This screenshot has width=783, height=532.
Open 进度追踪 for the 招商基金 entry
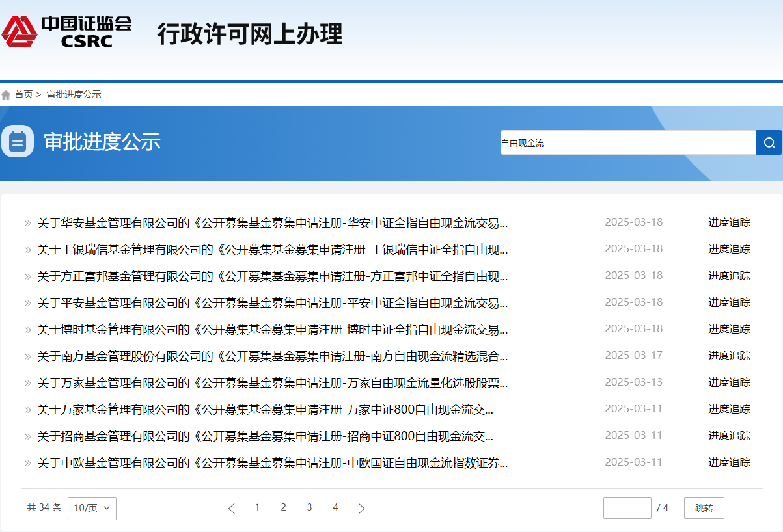[730, 436]
